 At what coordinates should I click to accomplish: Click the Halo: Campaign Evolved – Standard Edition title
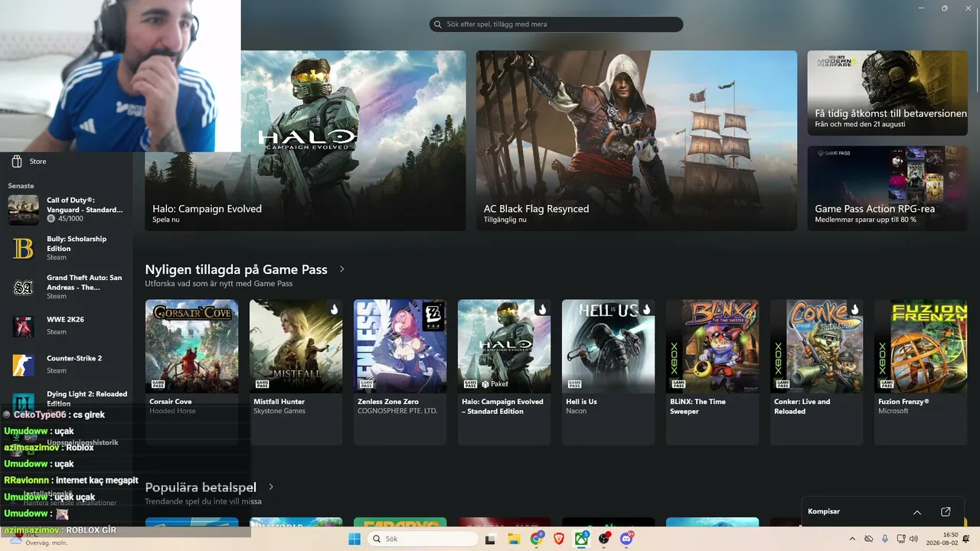point(502,406)
